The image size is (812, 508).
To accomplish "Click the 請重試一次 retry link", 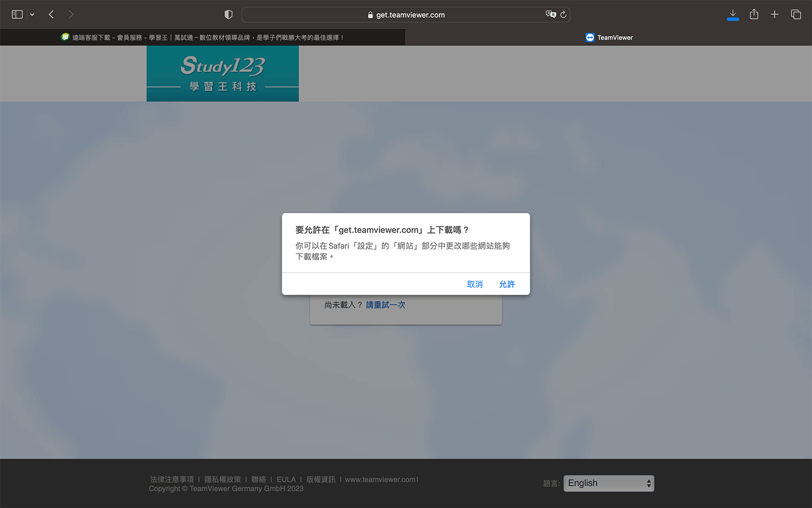I will tap(385, 305).
